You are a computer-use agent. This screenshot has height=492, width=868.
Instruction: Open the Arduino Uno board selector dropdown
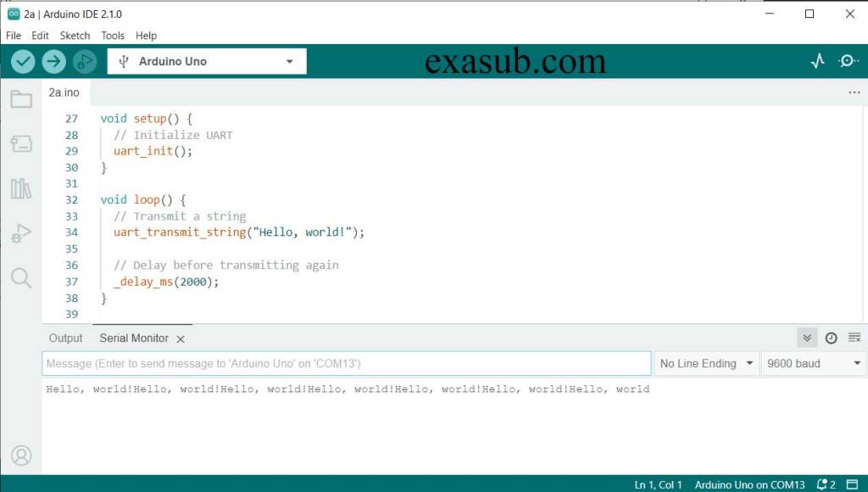click(x=206, y=61)
